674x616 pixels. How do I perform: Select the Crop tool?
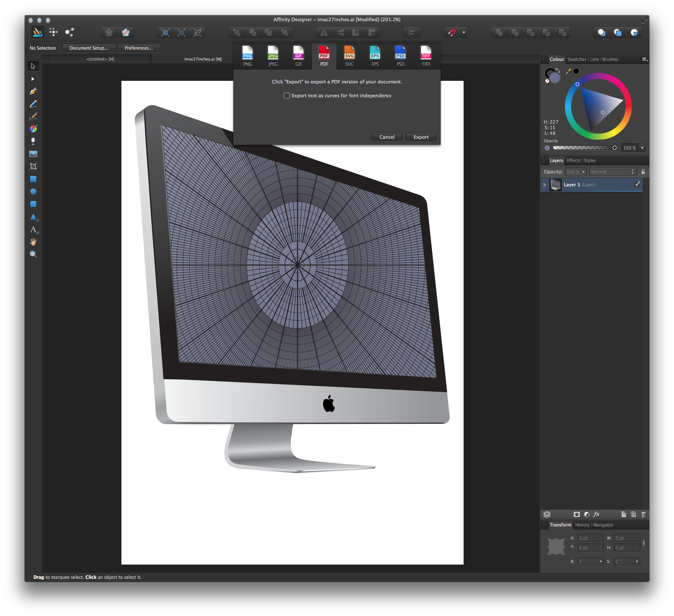click(x=33, y=166)
